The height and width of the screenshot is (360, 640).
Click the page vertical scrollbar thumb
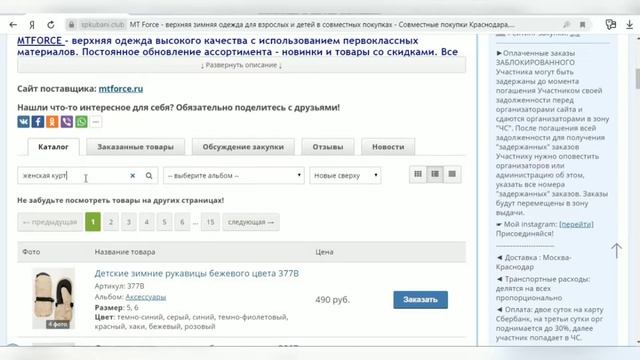638,79
